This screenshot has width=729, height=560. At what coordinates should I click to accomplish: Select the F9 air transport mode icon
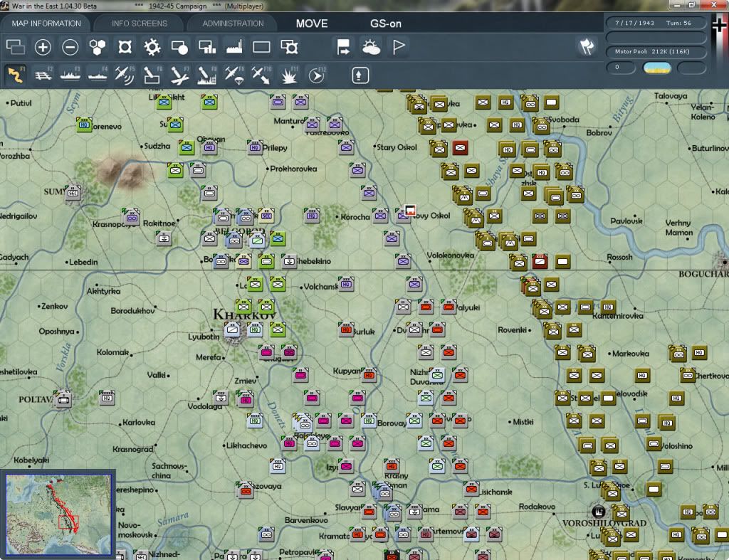tap(234, 75)
